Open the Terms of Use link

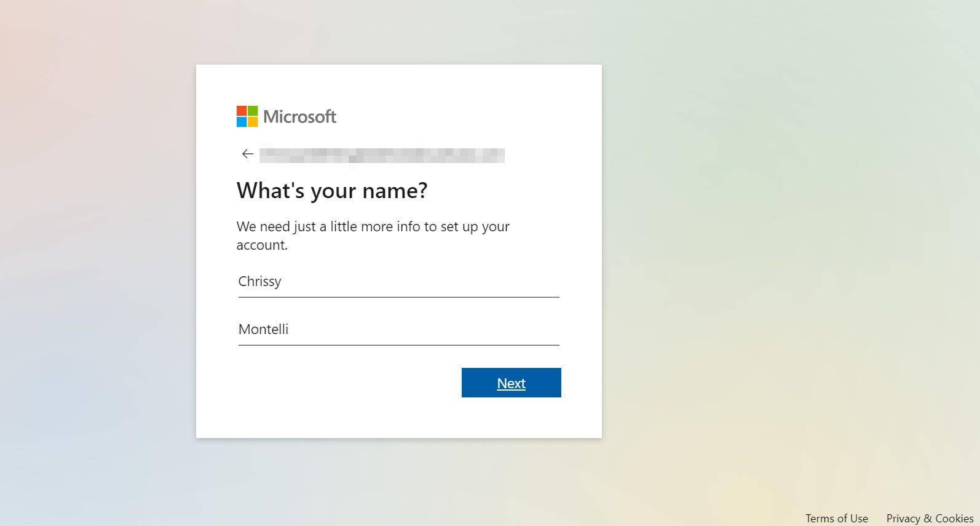[837, 519]
